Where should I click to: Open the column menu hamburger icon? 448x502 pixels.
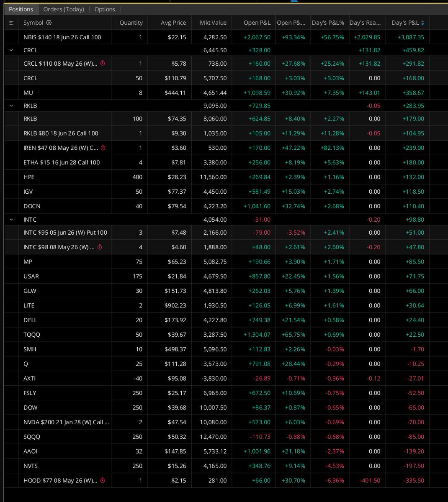11,23
